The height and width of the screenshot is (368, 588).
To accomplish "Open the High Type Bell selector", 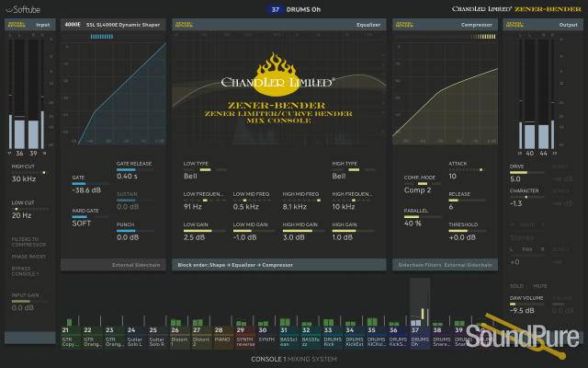I will 339,175.
